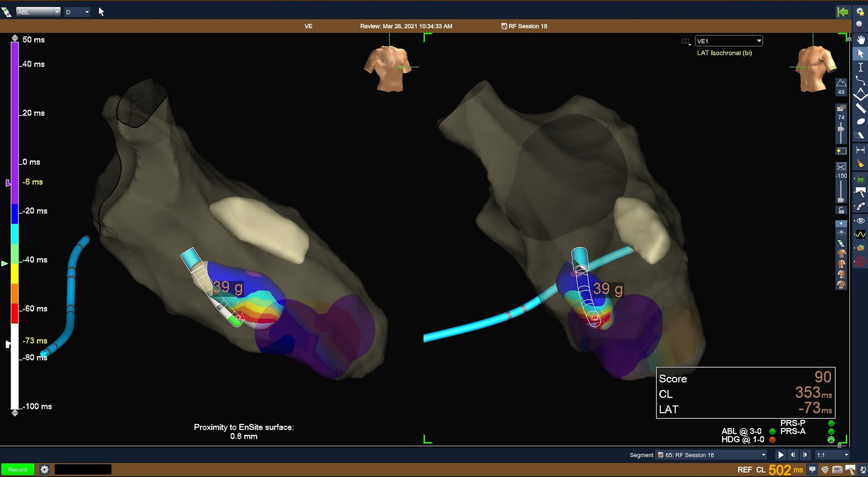Screen dimensions: 868x477
Task: Click the overlapping squares translucency icon
Action: 841,109
